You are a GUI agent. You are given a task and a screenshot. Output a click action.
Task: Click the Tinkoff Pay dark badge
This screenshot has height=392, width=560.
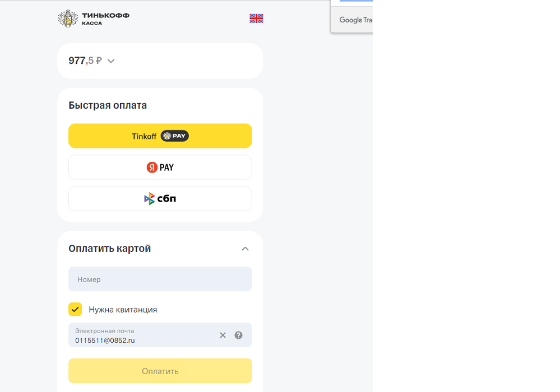[x=175, y=136]
